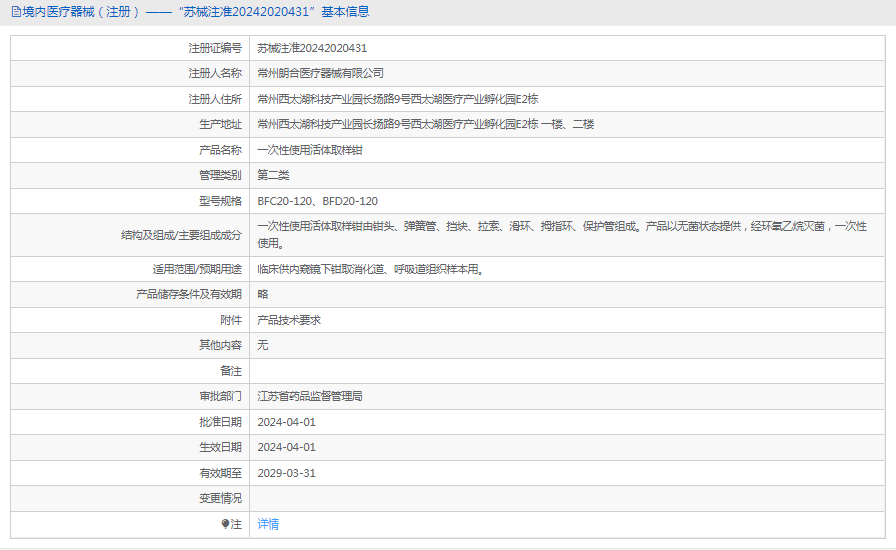
Task: Open the 详情 link
Action: [268, 524]
